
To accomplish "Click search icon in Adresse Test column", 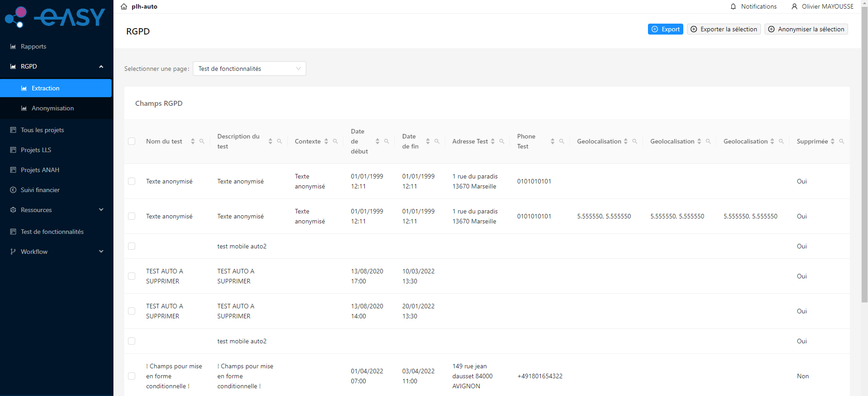I will click(x=502, y=142).
